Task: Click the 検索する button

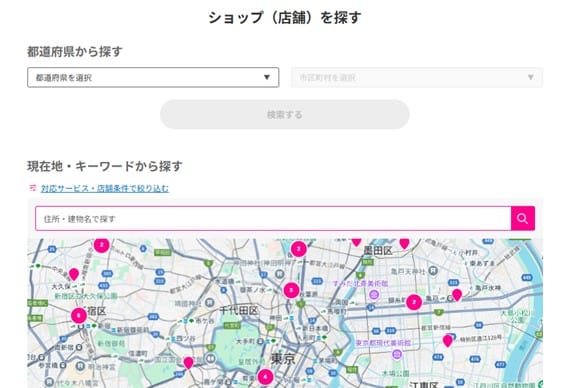Action: 285,115
